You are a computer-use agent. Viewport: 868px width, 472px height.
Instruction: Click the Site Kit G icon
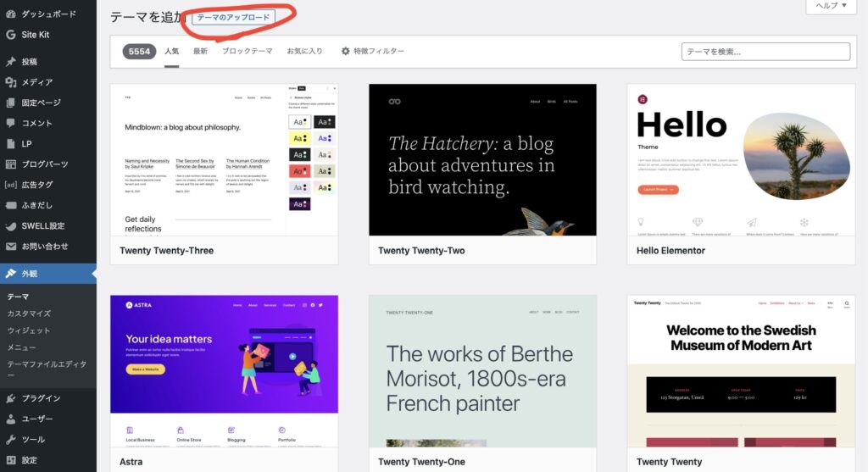click(10, 34)
